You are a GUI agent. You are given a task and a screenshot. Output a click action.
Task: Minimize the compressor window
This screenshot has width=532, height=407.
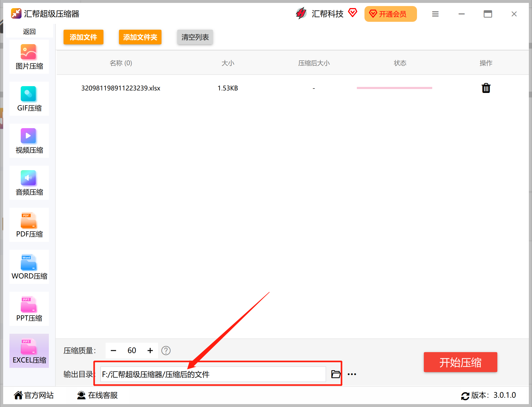coord(462,14)
